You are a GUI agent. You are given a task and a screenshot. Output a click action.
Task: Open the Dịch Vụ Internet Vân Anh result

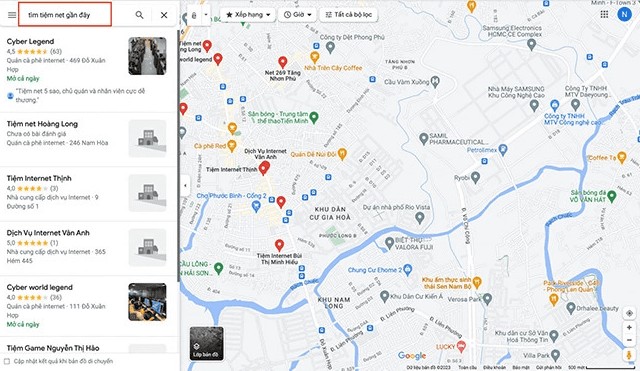click(89, 248)
